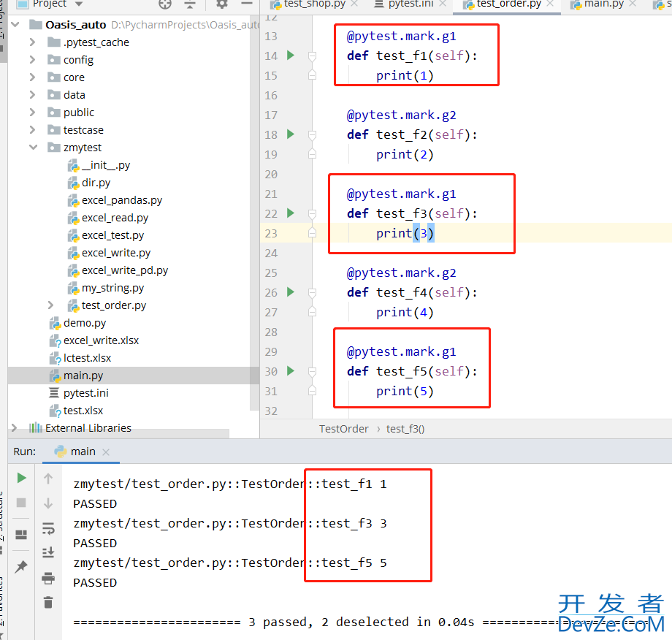
Task: Collapse the Oasis_auto root folder
Action: point(15,24)
